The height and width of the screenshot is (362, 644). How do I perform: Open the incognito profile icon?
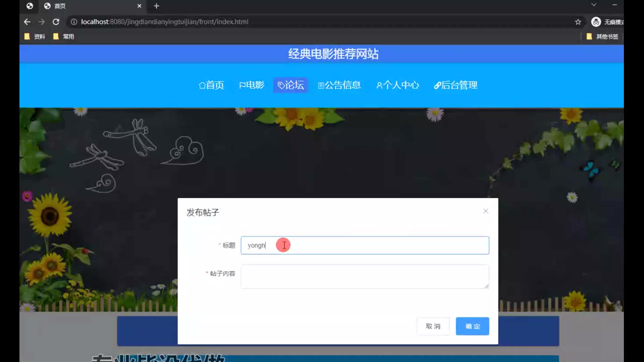coord(596,22)
